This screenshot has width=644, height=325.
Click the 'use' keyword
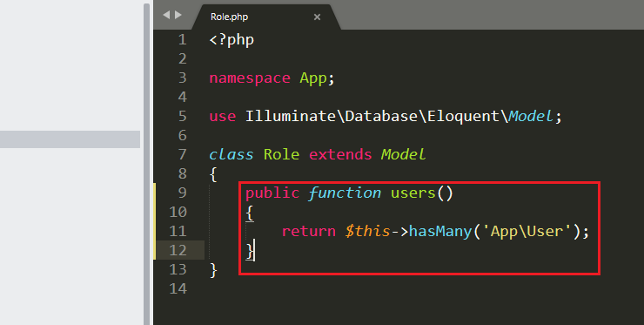point(223,117)
